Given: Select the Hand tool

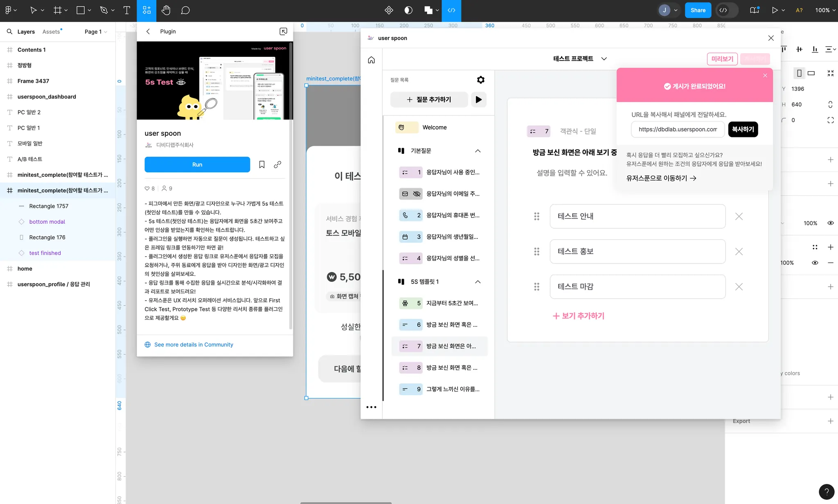Looking at the screenshot, I should 166,10.
